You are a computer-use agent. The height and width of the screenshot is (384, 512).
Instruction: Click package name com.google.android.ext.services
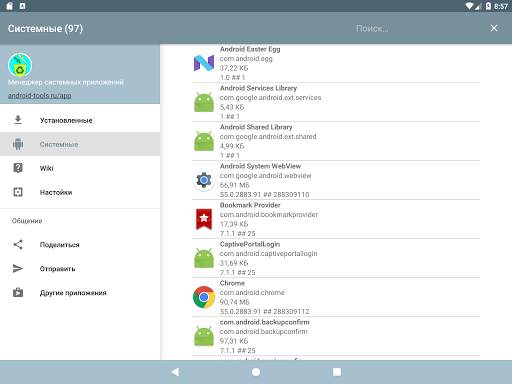[x=270, y=98]
